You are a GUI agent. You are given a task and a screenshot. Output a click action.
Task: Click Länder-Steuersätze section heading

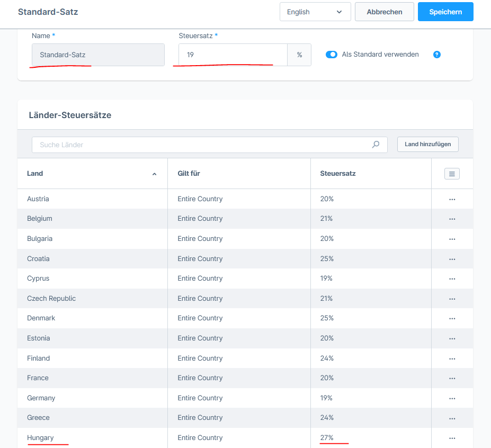(70, 115)
